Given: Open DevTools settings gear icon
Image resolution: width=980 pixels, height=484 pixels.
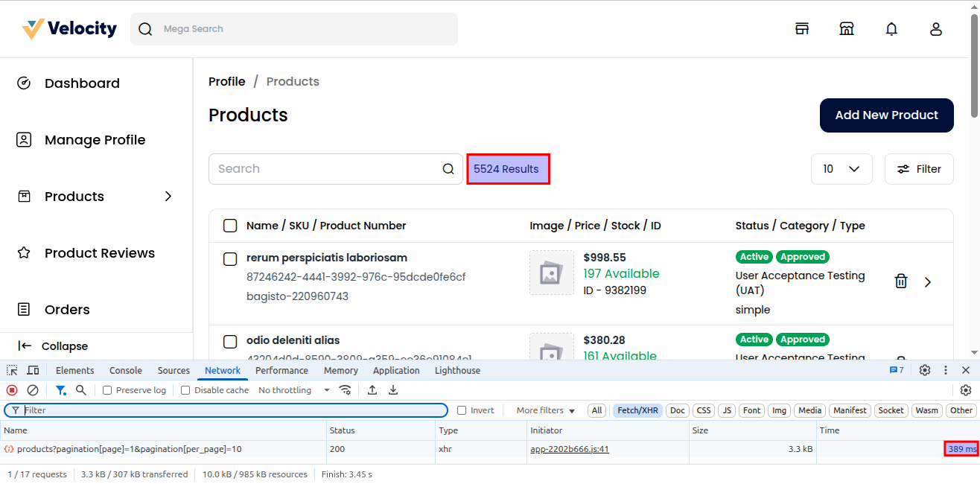Looking at the screenshot, I should (x=925, y=370).
